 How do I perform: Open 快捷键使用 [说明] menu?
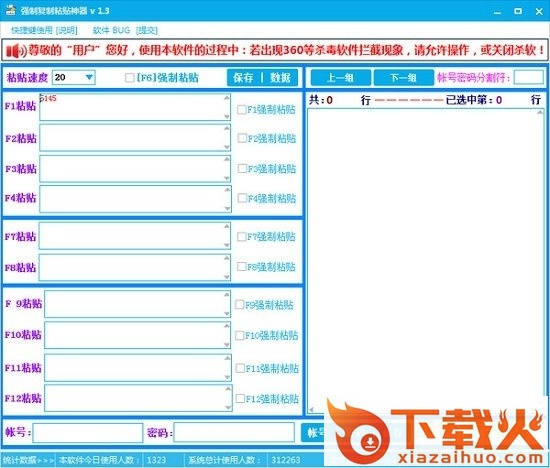(44, 31)
